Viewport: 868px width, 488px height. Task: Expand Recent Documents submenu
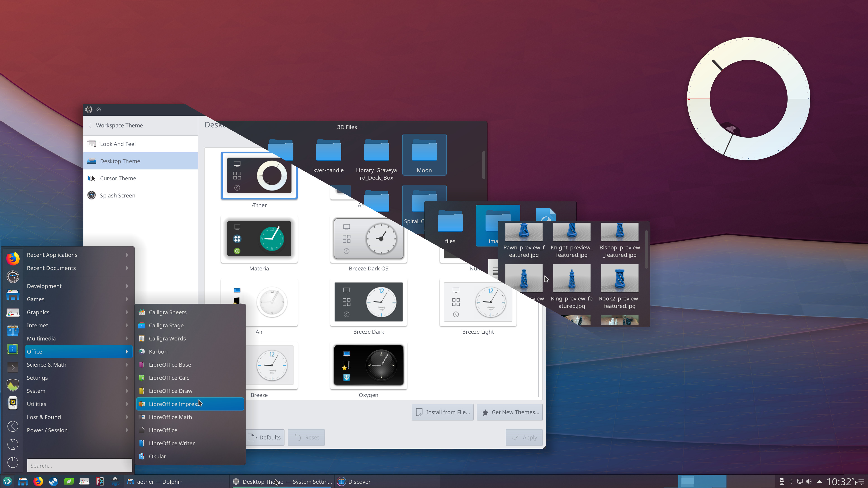[78, 268]
